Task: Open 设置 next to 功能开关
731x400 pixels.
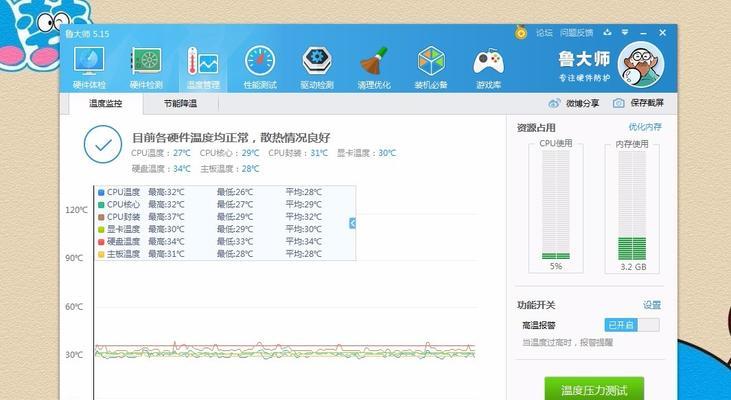Action: (652, 305)
